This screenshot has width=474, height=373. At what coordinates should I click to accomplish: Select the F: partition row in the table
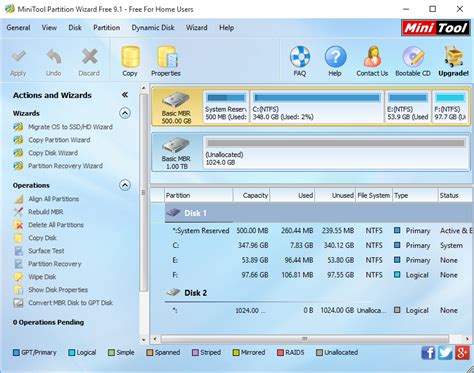(318, 275)
